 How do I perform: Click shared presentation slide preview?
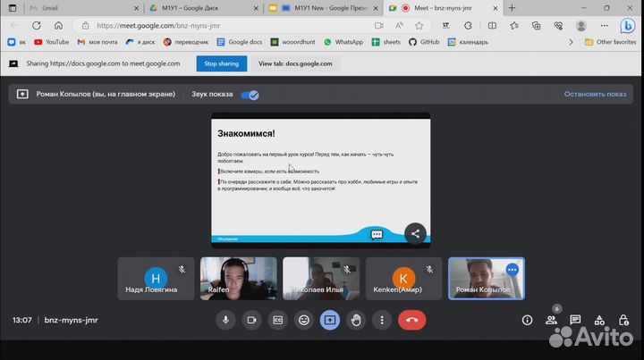point(321,180)
